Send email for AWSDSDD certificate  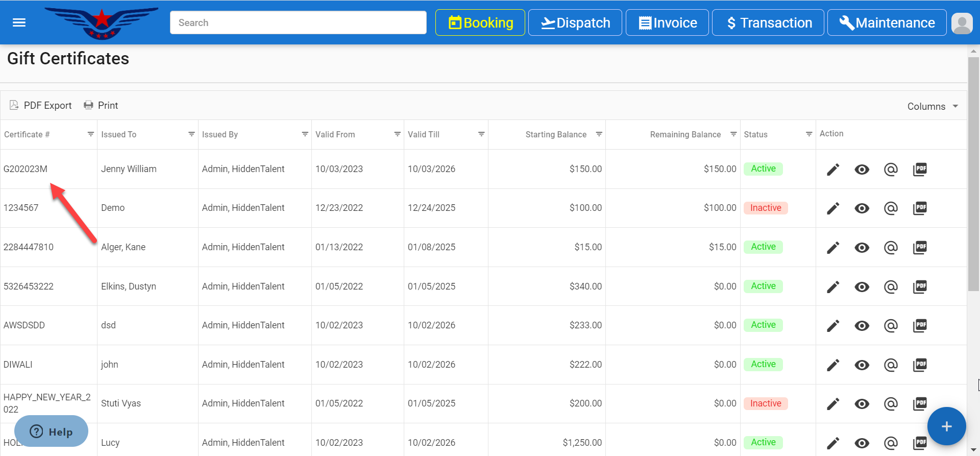tap(891, 326)
